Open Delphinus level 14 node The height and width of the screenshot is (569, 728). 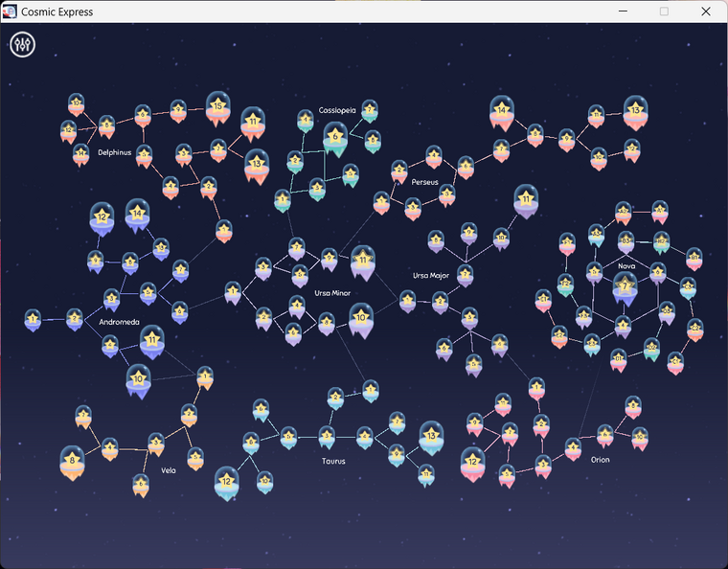point(80,154)
